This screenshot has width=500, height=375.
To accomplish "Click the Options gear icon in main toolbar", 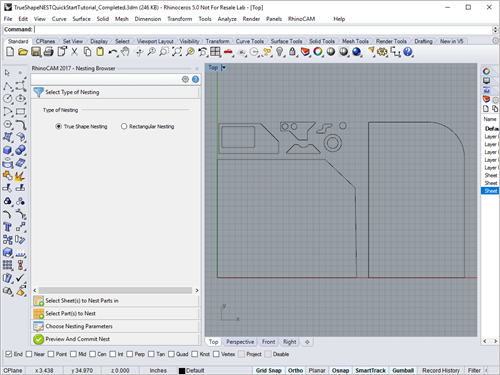I will click(x=382, y=52).
